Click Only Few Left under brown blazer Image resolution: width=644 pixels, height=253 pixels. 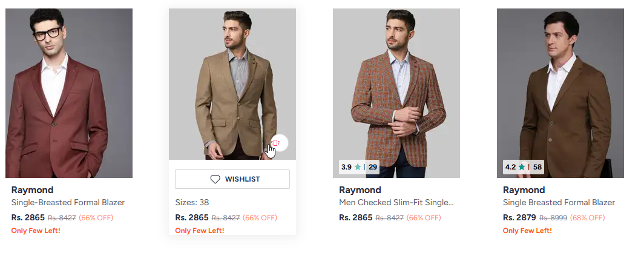tap(527, 231)
